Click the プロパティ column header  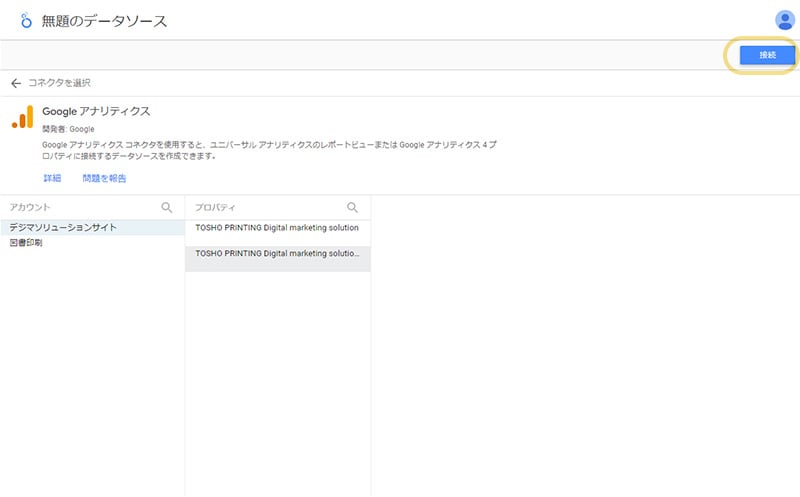[215, 207]
